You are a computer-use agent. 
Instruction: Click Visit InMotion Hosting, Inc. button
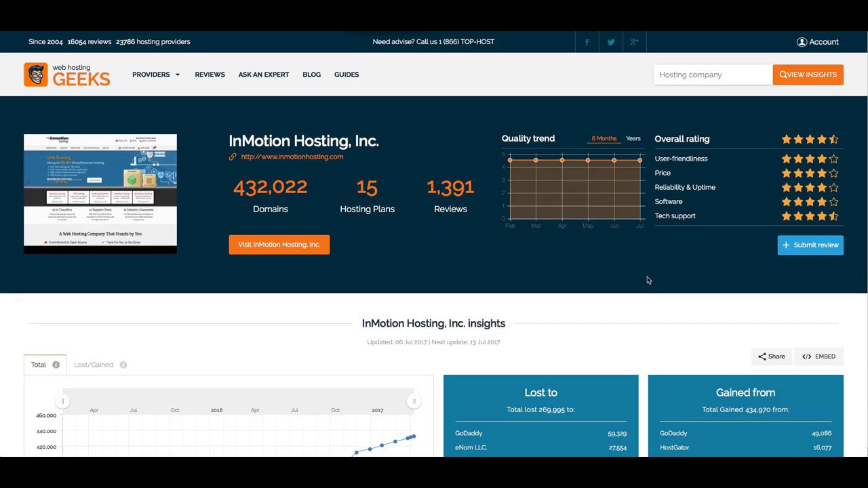click(279, 245)
